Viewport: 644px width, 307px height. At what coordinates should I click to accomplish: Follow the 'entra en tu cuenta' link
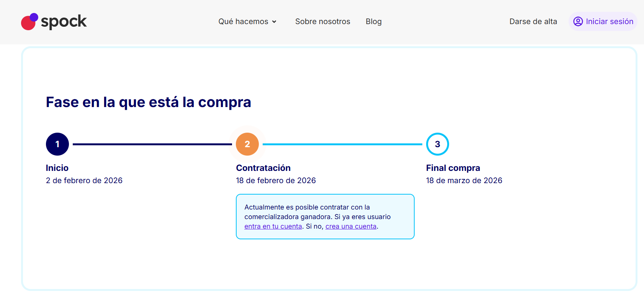click(273, 226)
